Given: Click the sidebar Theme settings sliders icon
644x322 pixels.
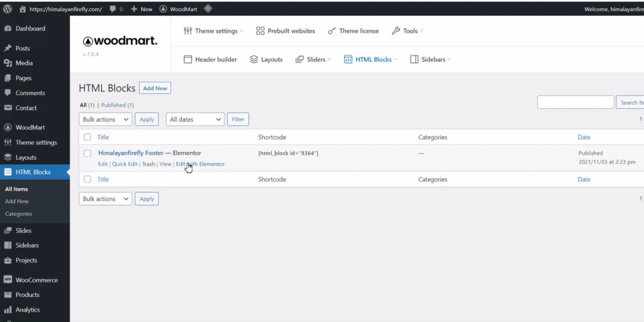Looking at the screenshot, I should click(x=8, y=142).
